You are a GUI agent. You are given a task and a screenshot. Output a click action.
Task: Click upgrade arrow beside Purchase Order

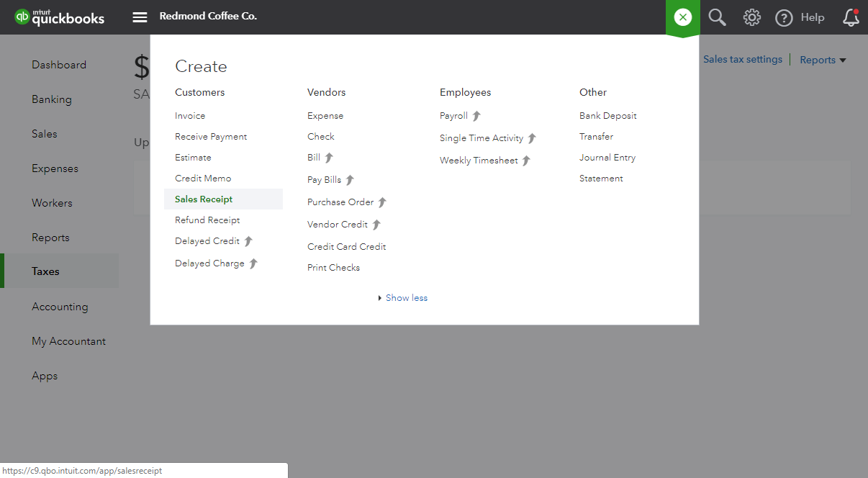382,202
